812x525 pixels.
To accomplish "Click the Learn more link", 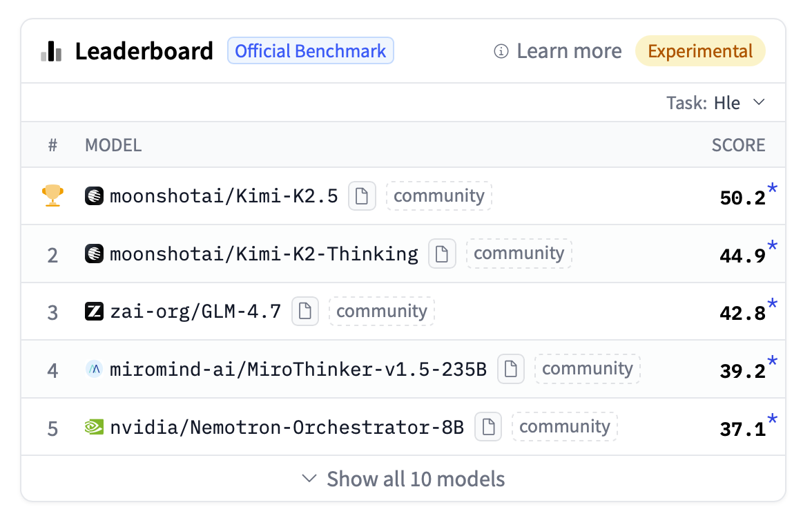I will 569,52.
